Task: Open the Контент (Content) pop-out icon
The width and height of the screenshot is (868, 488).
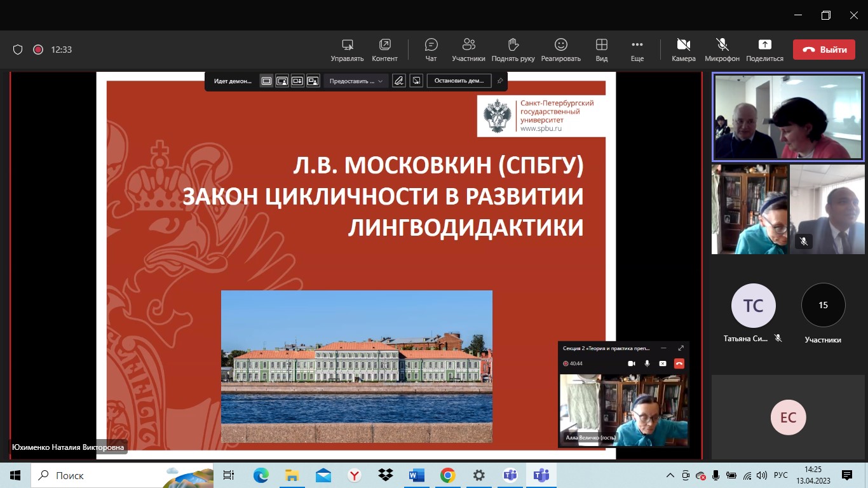Action: click(x=384, y=45)
